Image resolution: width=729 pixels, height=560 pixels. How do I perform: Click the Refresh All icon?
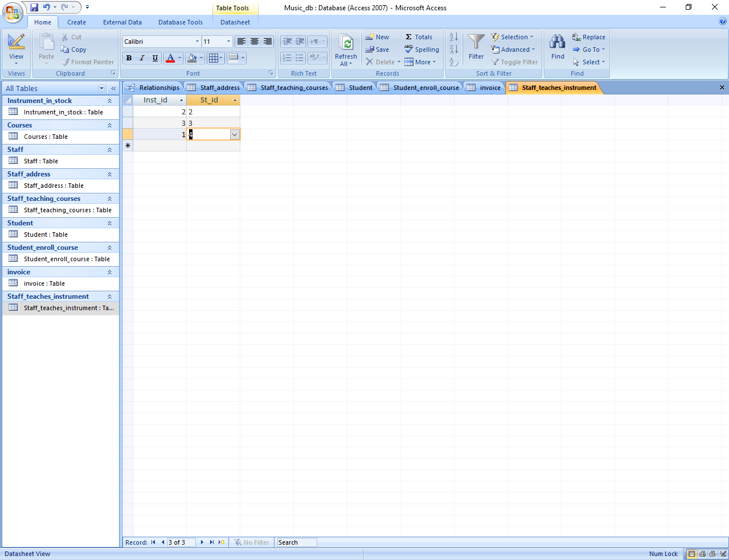(x=346, y=43)
